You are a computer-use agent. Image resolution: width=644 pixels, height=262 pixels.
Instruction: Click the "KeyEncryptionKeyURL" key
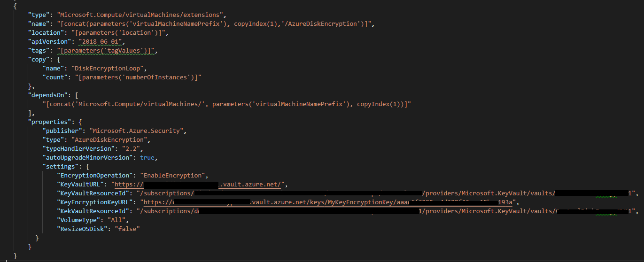point(95,202)
